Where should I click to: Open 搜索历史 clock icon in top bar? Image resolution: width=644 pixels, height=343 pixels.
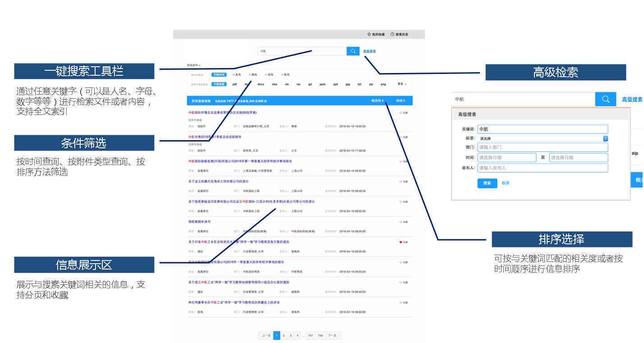tap(392, 34)
